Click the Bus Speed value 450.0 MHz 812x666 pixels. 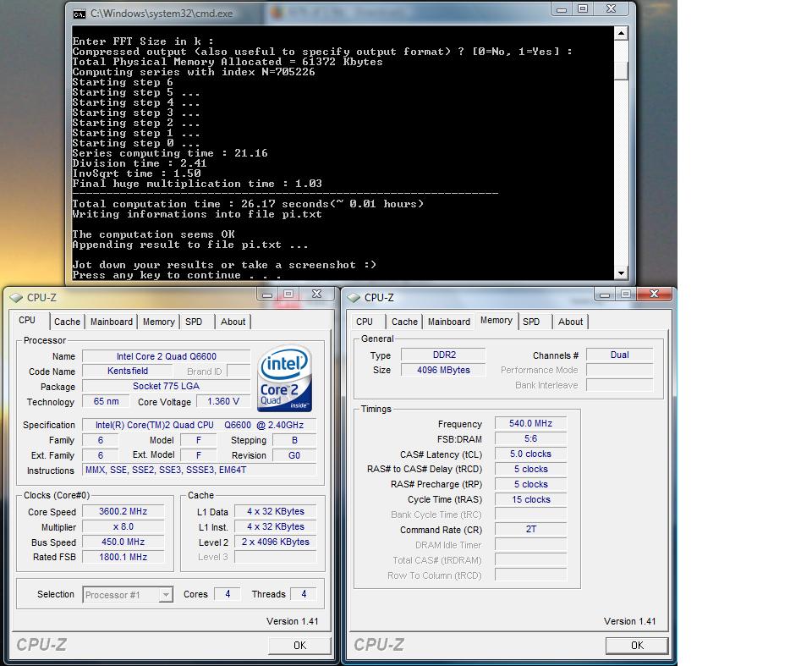pyautogui.click(x=123, y=542)
